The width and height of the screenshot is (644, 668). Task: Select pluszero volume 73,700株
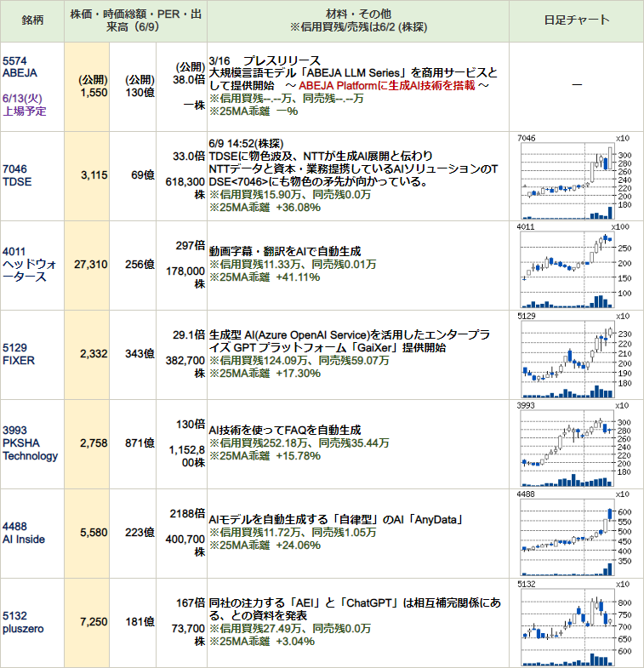coord(188,635)
